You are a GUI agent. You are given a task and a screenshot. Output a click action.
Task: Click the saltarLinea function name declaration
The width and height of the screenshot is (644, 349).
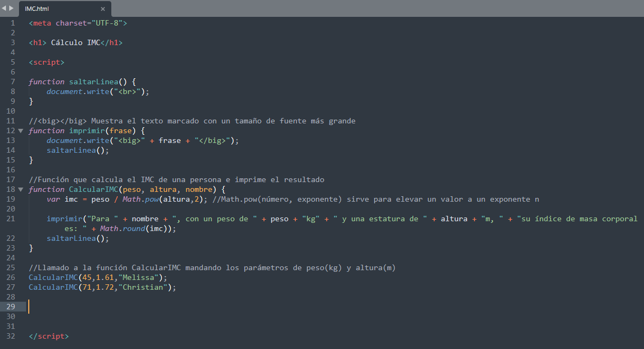click(x=93, y=82)
